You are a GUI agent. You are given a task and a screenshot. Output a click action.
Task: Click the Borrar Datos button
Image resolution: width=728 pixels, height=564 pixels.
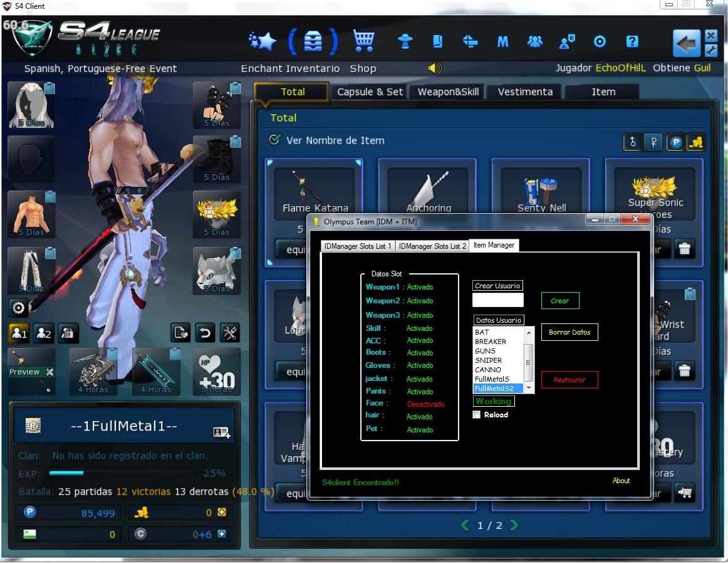click(x=569, y=332)
